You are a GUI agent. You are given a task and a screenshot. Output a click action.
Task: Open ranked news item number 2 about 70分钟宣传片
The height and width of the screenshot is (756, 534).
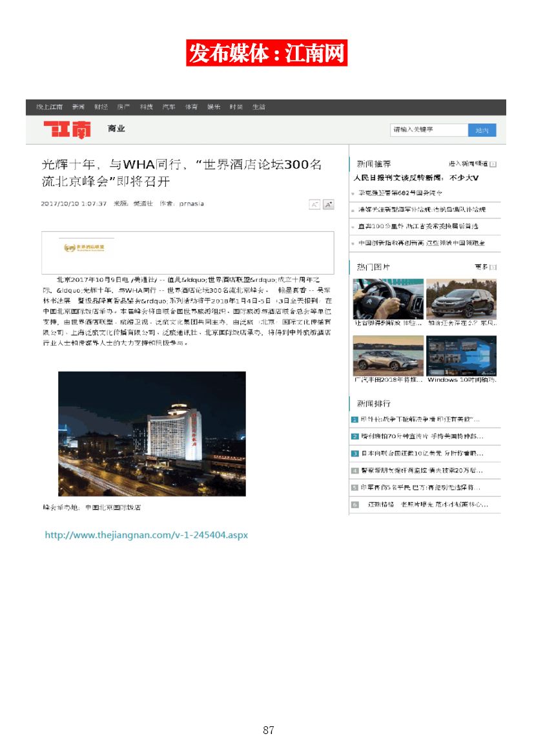click(x=422, y=436)
